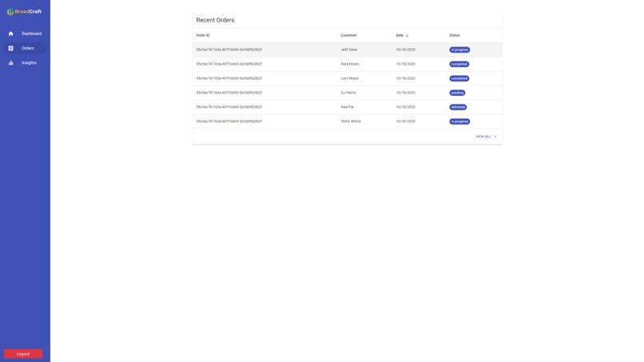Click the Order ID column header
Viewport: 644px width, 362px height.
[x=203, y=35]
